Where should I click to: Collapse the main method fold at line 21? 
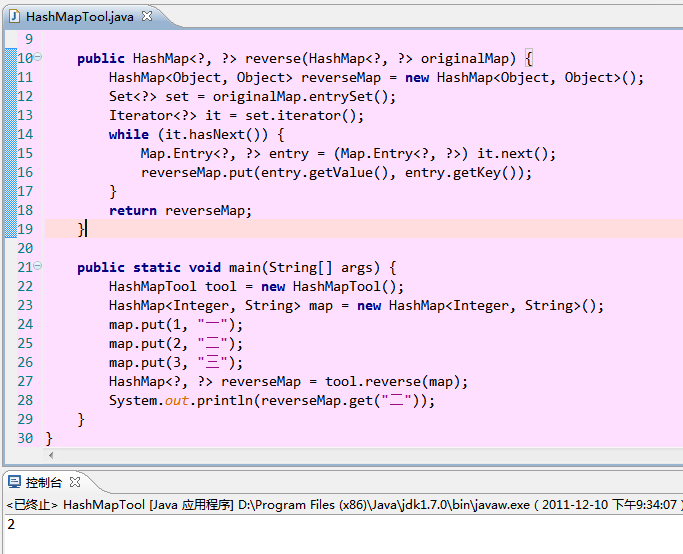pyautogui.click(x=38, y=266)
